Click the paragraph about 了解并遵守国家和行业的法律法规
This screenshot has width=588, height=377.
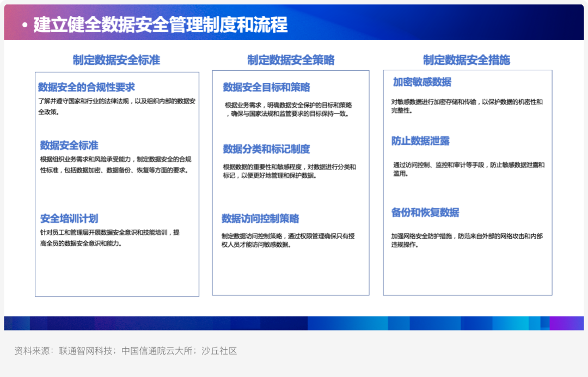(x=117, y=107)
